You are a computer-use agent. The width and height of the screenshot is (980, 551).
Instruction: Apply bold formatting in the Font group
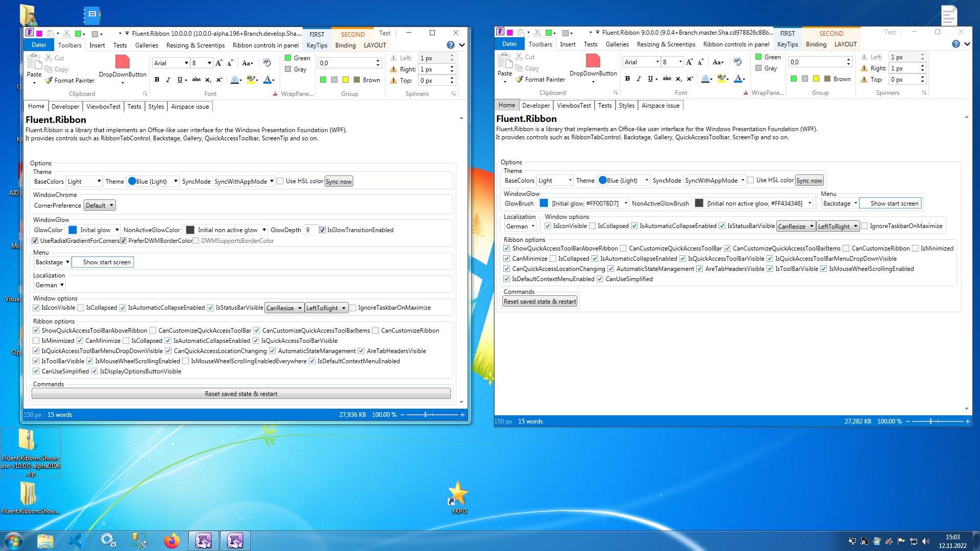pyautogui.click(x=157, y=80)
